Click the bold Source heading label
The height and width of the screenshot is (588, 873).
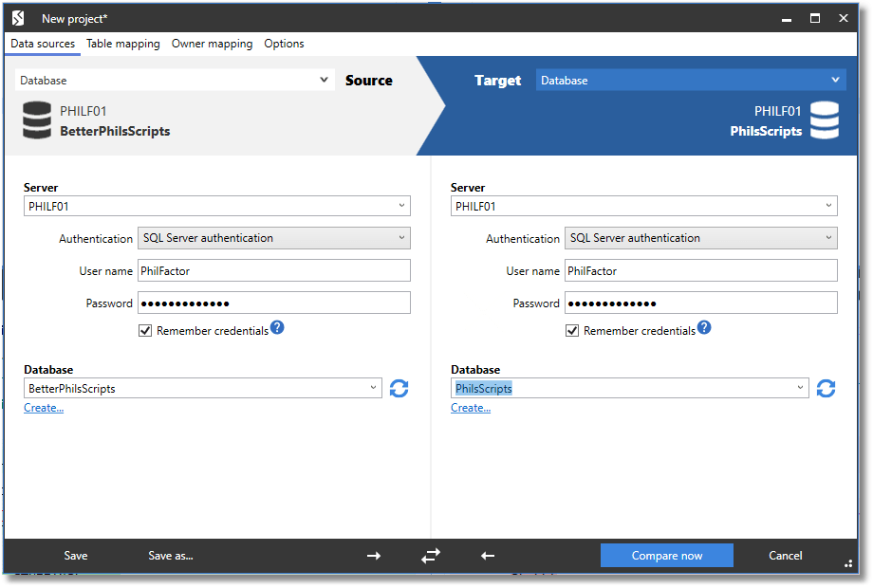coord(368,80)
